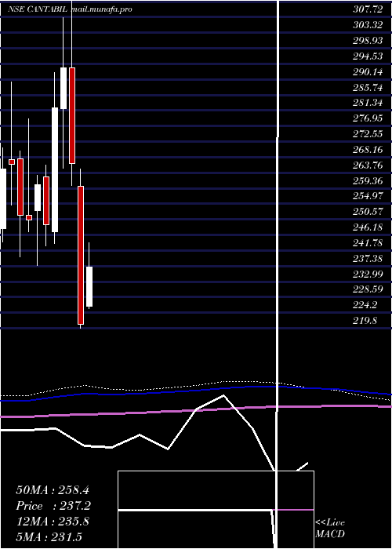Click the 281.34 price axis label
Viewport: 392px width, 549px height.
(x=368, y=103)
